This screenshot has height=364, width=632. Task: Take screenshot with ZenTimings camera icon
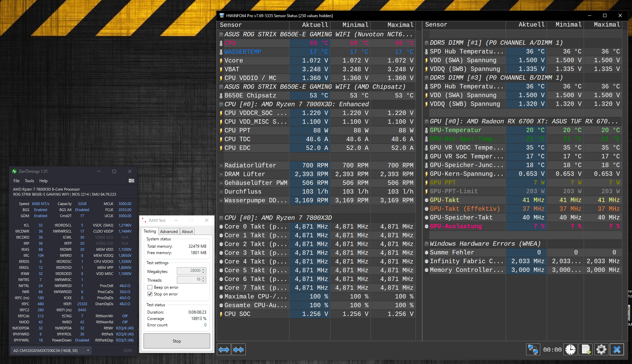point(131,181)
